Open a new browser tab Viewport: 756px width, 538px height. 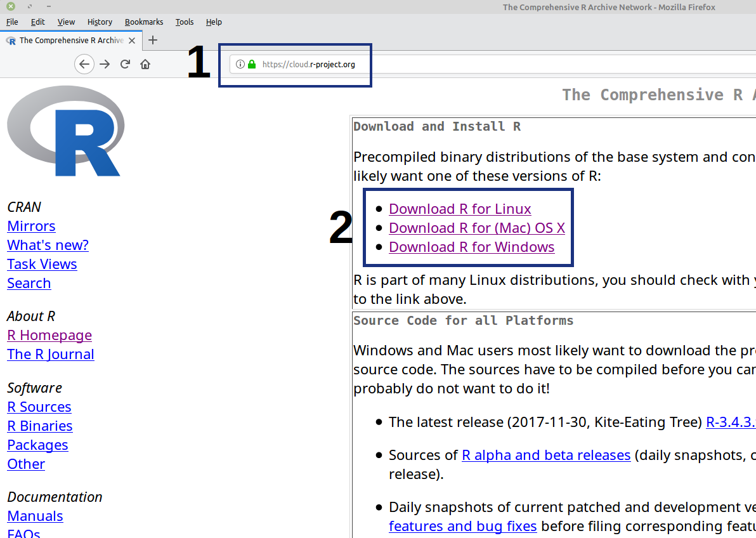pos(153,40)
